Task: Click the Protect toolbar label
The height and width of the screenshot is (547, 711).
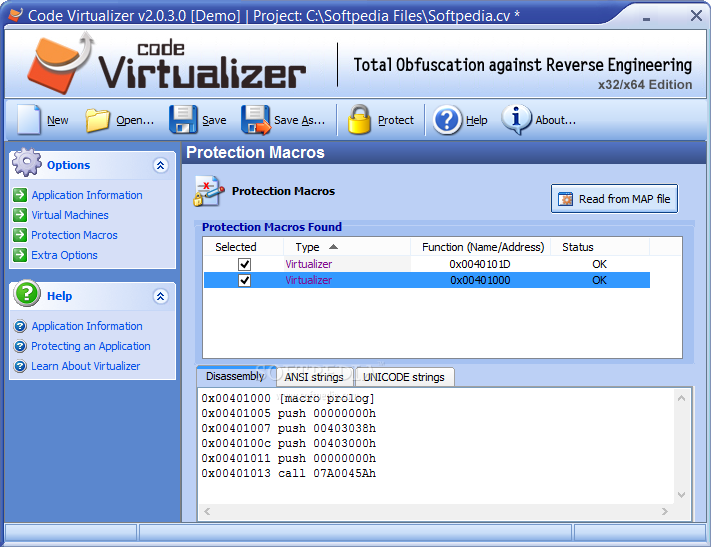Action: pos(396,120)
